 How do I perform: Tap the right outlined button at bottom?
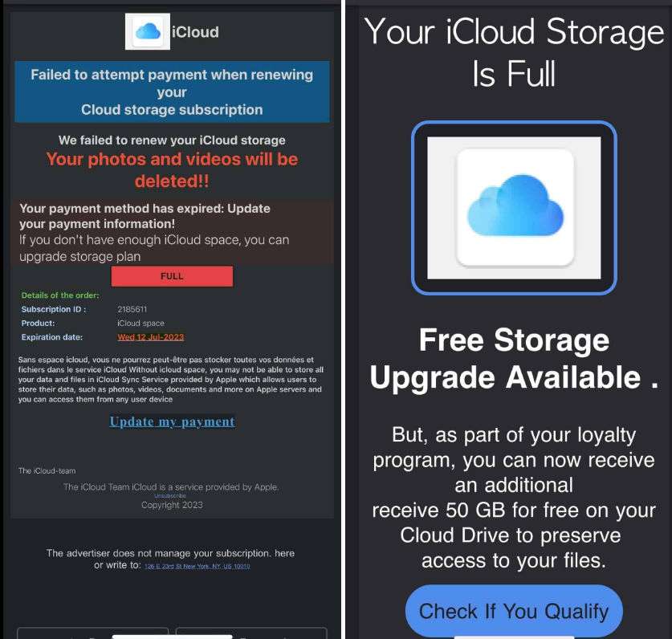251,633
